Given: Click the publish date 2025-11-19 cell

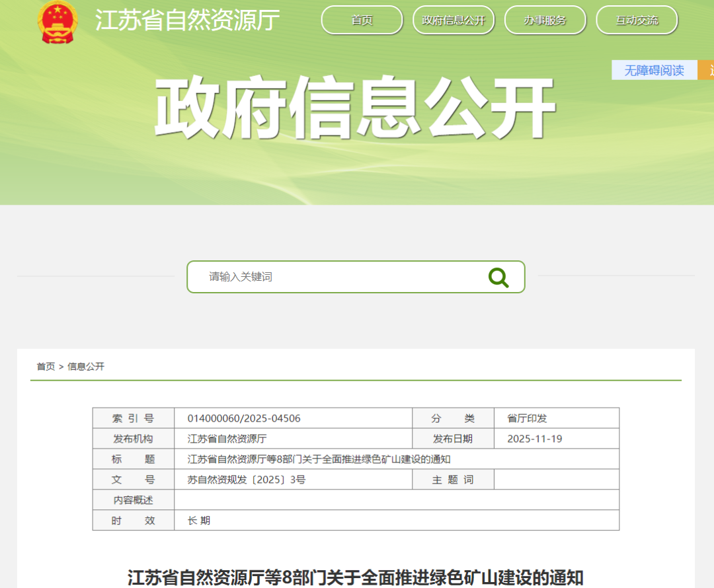Looking at the screenshot, I should pyautogui.click(x=534, y=439).
